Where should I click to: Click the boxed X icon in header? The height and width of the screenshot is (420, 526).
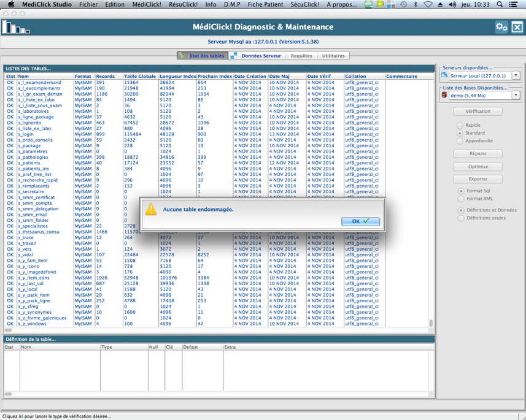pos(517,27)
